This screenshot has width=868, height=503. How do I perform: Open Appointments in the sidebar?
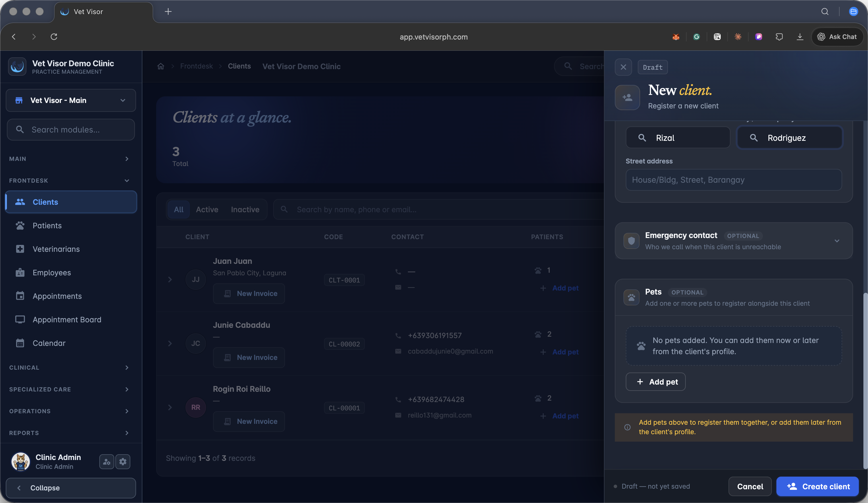[x=71, y=296]
